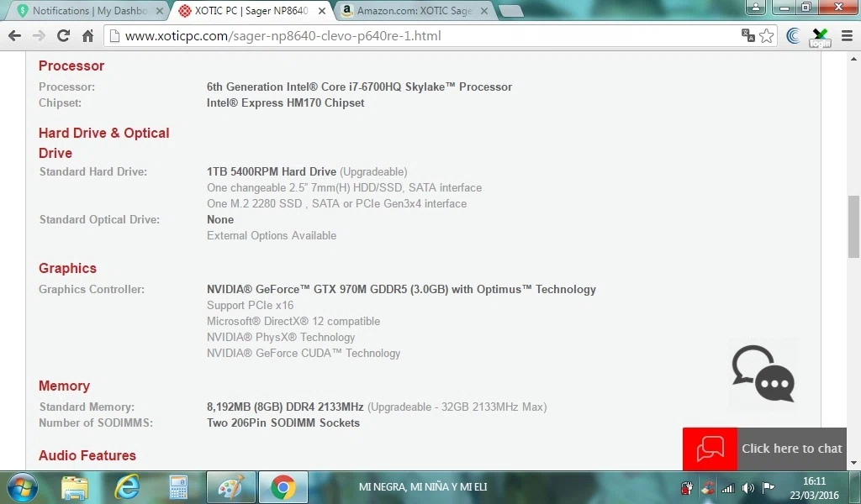The width and height of the screenshot is (861, 504).
Task: Click '8,192MB (8GB) DDR4 2133MHz' text
Action: point(285,407)
